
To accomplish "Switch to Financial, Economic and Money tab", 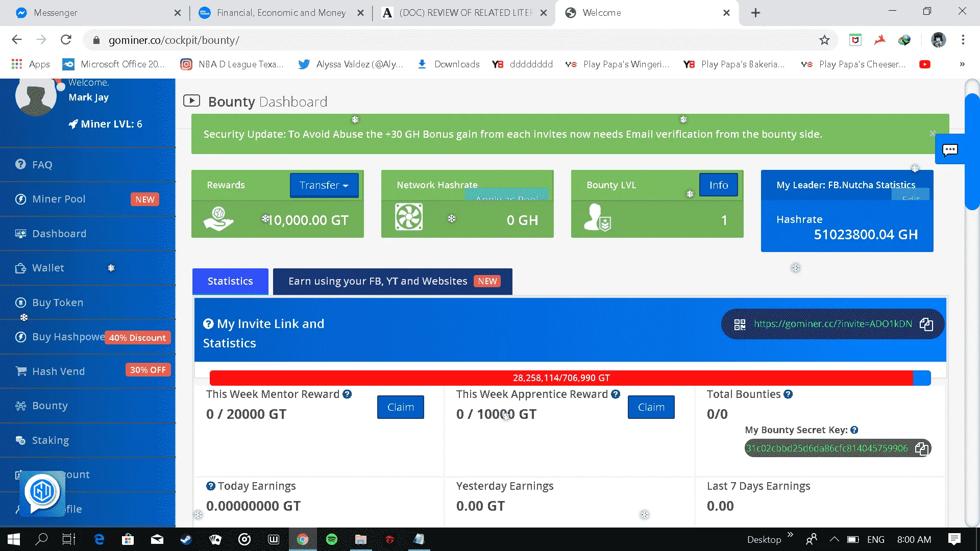I will coord(281,13).
